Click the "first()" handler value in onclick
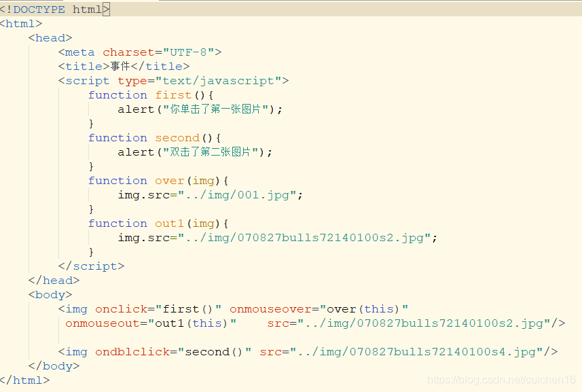The height and width of the screenshot is (392, 582). (188, 309)
